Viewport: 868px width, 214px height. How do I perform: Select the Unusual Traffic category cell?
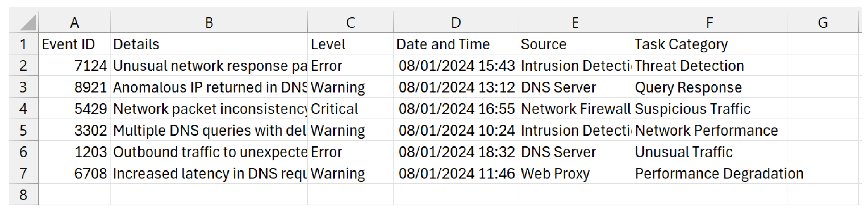(x=709, y=152)
